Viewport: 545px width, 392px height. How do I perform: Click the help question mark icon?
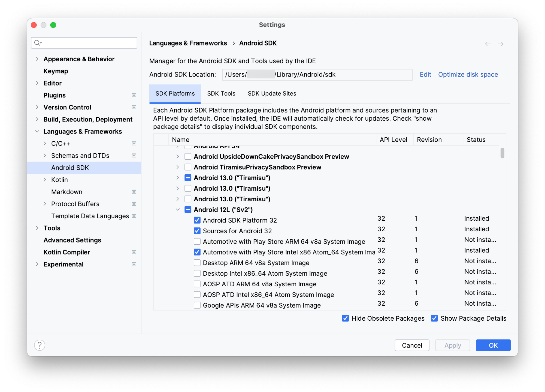tap(40, 345)
